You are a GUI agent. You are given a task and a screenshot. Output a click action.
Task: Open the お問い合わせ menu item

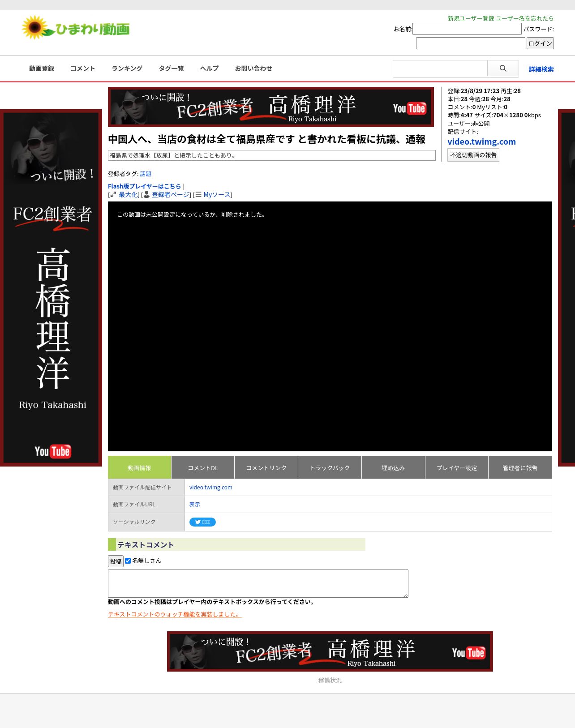253,69
